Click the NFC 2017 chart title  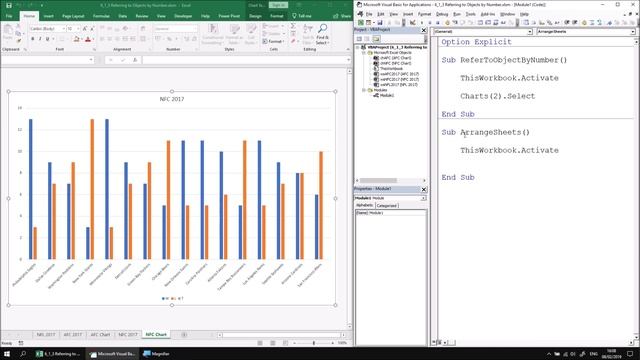pyautogui.click(x=172, y=99)
